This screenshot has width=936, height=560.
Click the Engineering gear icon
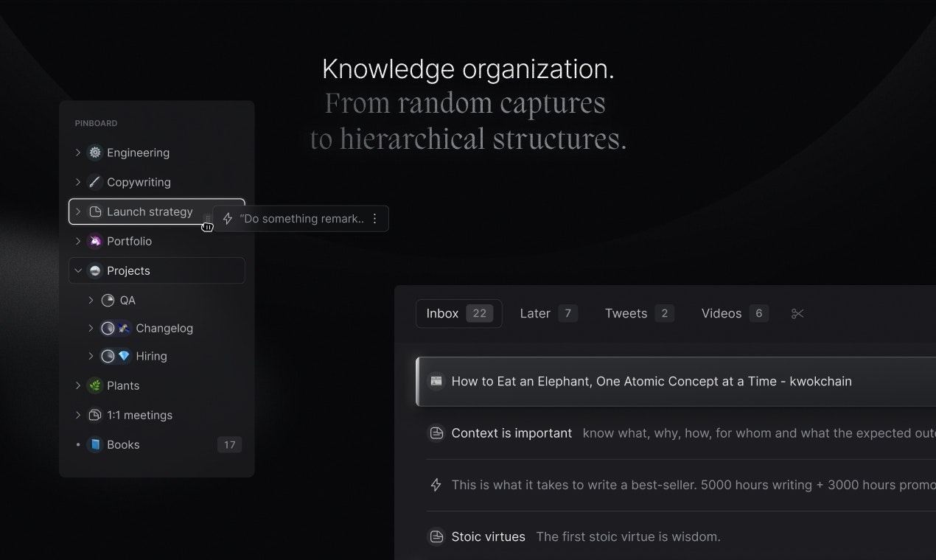coord(94,153)
